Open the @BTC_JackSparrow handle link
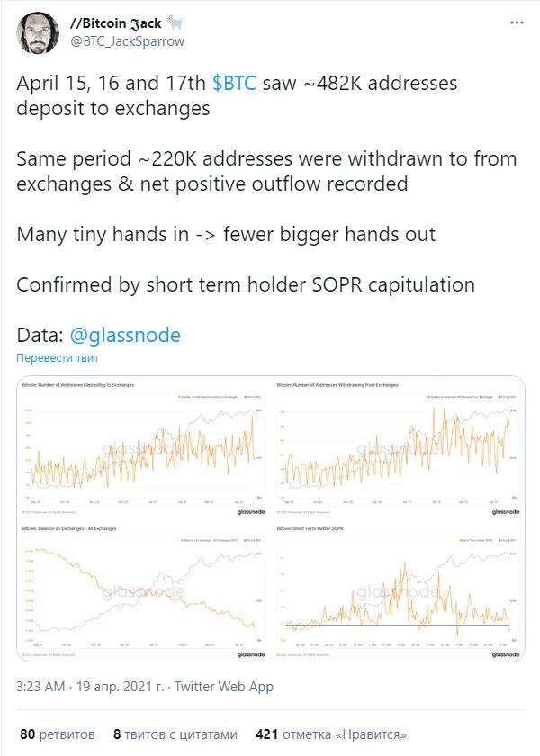540x756 pixels. [x=127, y=41]
